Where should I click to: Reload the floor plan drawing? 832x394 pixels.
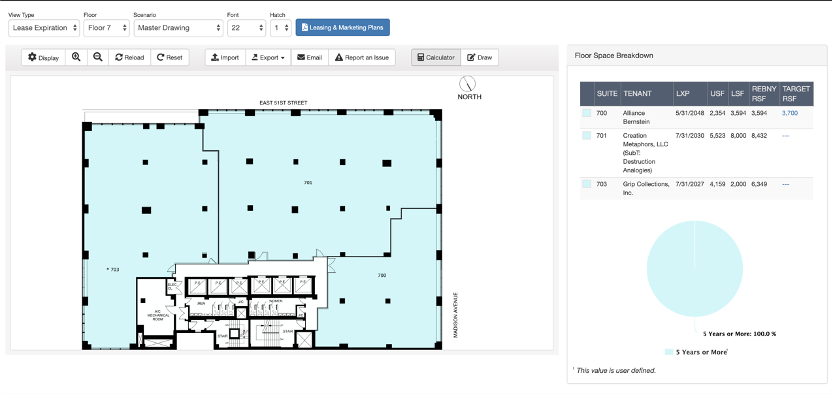pyautogui.click(x=129, y=57)
